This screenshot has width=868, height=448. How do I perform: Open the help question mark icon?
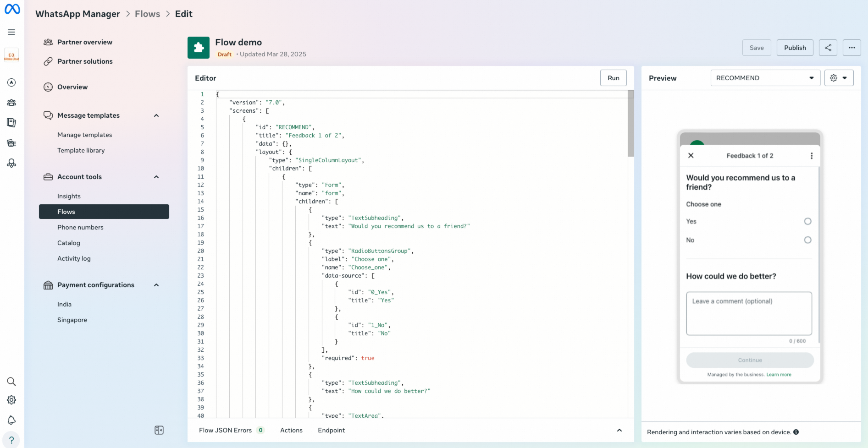click(x=11, y=440)
